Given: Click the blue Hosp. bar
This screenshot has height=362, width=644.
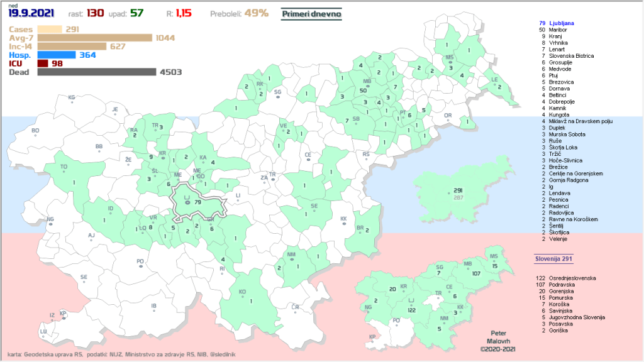Looking at the screenshot, I should pos(57,55).
